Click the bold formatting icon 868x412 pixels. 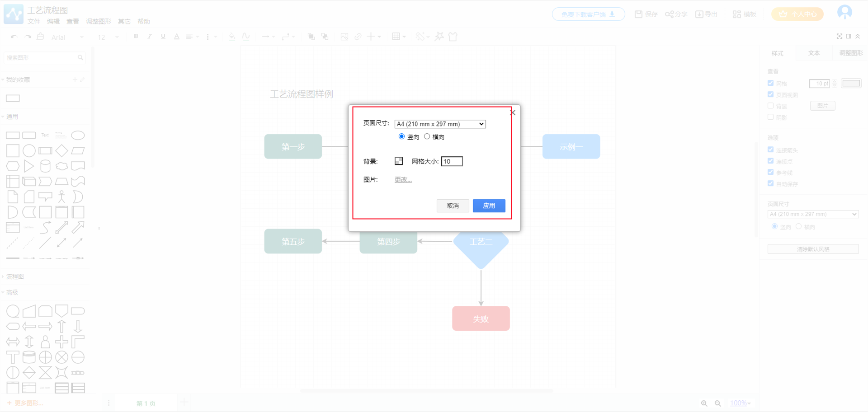[136, 37]
